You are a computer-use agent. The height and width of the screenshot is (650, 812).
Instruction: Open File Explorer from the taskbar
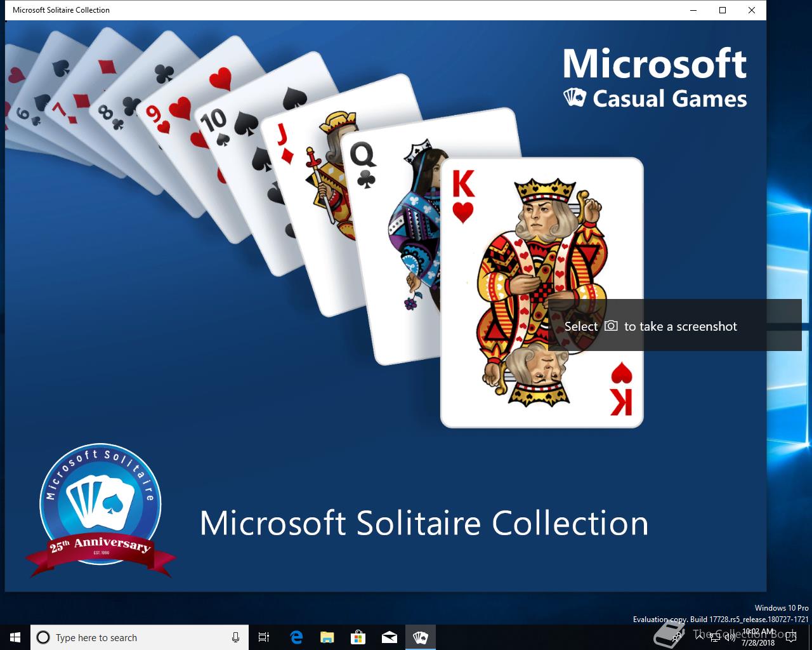[x=327, y=637]
